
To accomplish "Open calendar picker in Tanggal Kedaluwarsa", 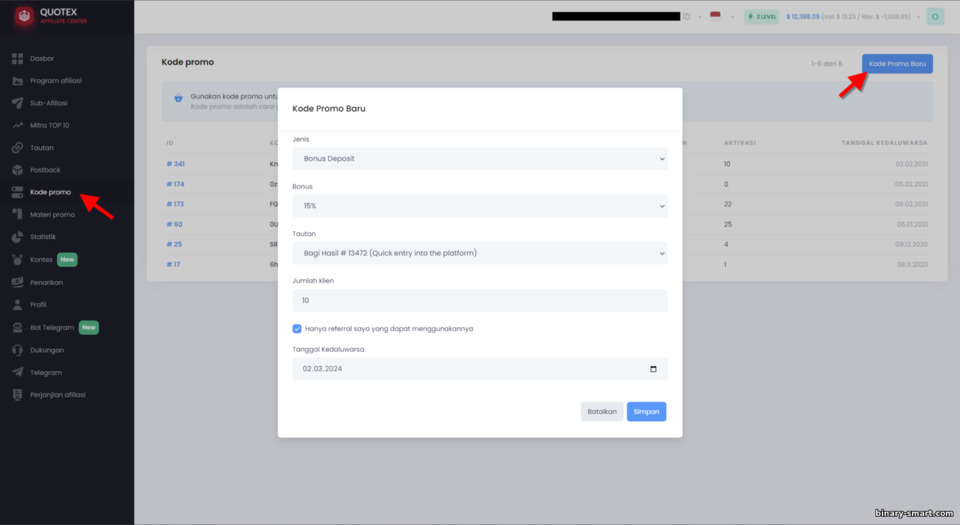I will point(653,369).
